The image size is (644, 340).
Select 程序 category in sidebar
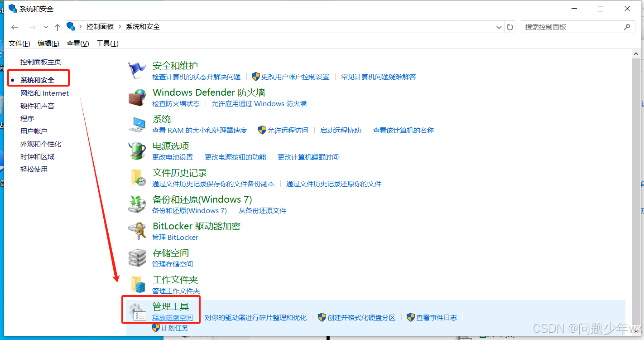[x=27, y=119]
